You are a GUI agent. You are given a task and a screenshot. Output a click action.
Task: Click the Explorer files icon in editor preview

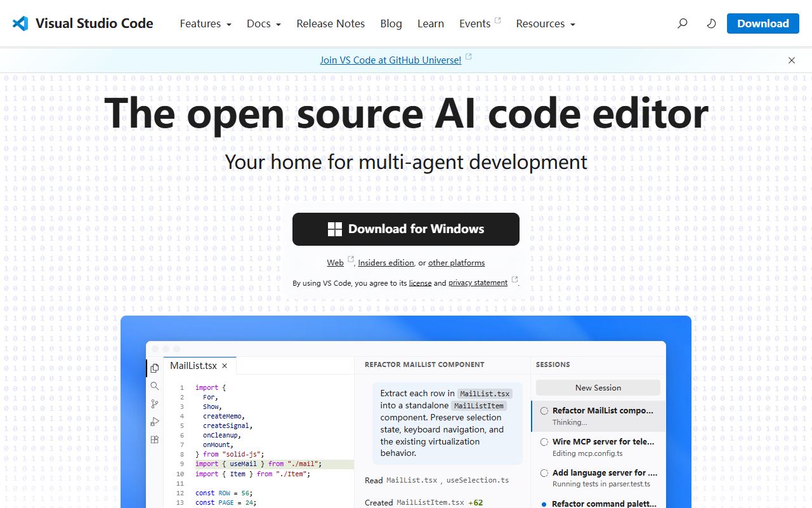(x=155, y=368)
